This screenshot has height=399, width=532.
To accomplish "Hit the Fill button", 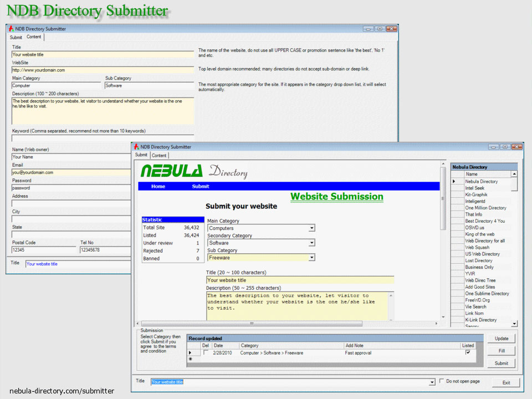I will click(502, 351).
